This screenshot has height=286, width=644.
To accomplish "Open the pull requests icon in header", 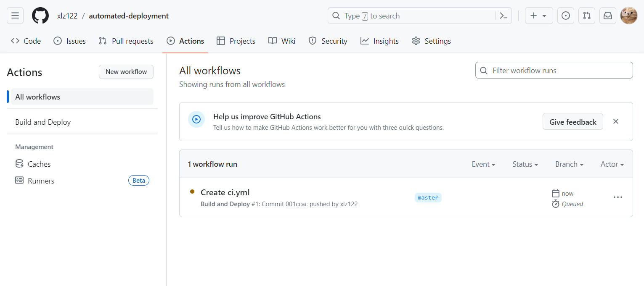I will click(x=587, y=16).
